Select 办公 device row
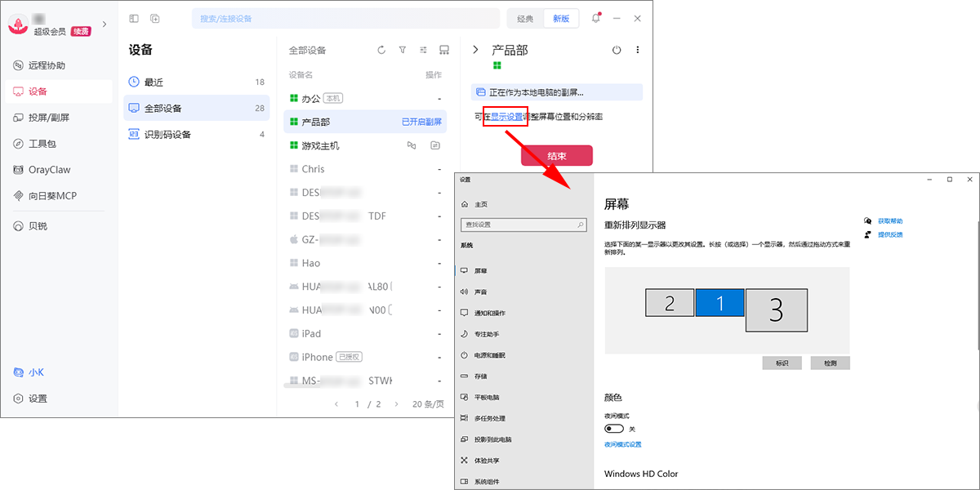This screenshot has height=490, width=980. pos(365,98)
